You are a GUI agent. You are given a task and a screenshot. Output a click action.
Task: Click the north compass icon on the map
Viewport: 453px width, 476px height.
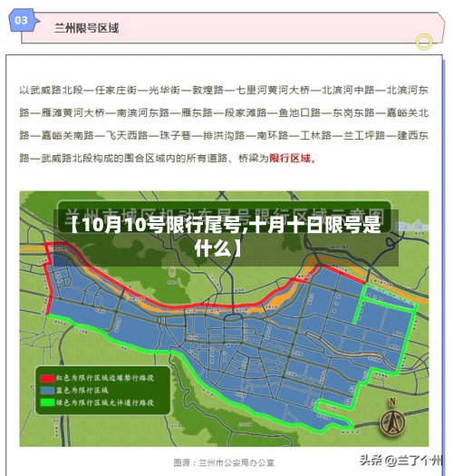point(393,419)
